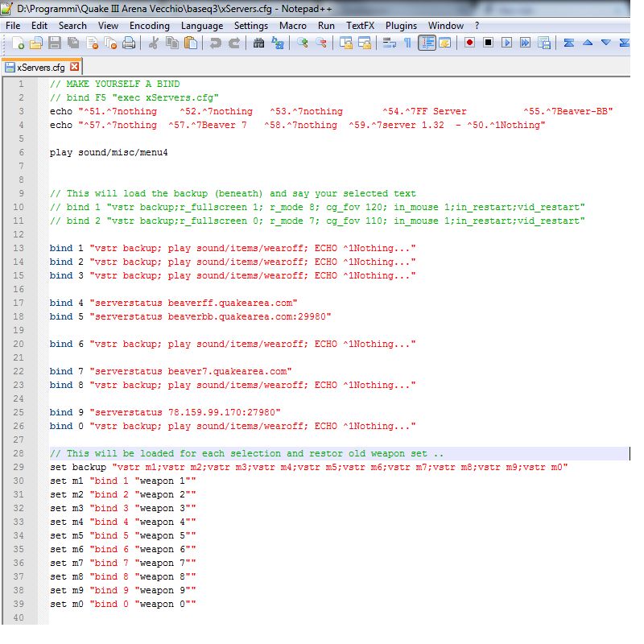Click the 'bind 9 "serverstatus 78.159.99.170:27980"' line
This screenshot has width=644, height=644.
point(165,412)
